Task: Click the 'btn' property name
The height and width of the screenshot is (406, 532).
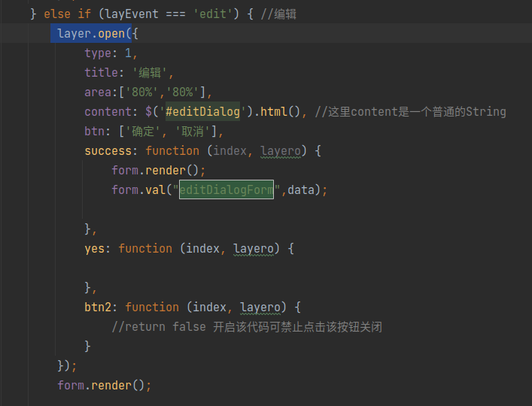Action: point(94,131)
